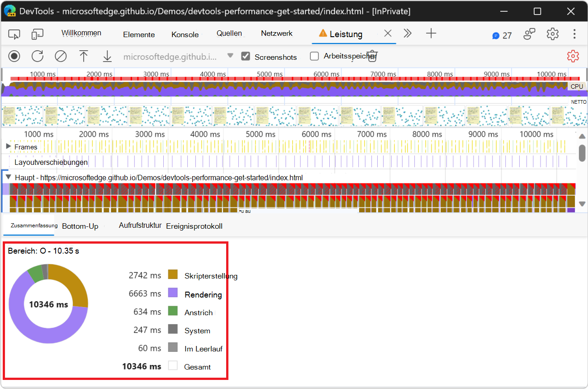Open the Netzwerk tab
The height and width of the screenshot is (389, 588).
point(277,34)
